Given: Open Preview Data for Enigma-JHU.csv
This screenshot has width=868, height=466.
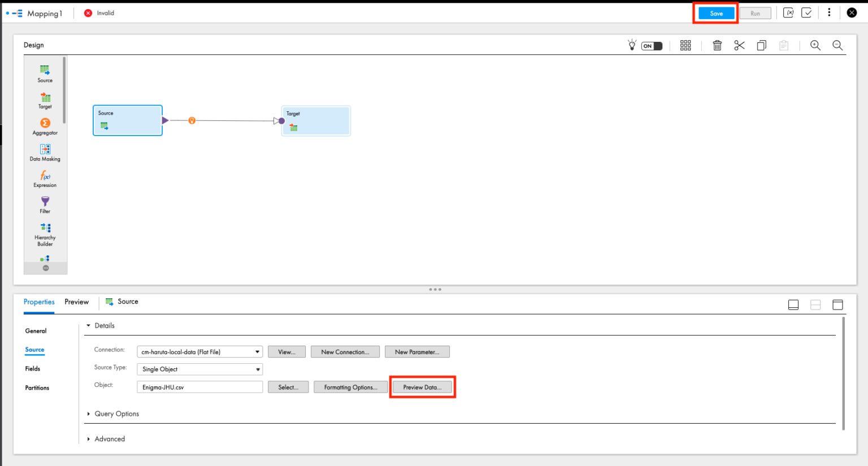Looking at the screenshot, I should [422, 387].
